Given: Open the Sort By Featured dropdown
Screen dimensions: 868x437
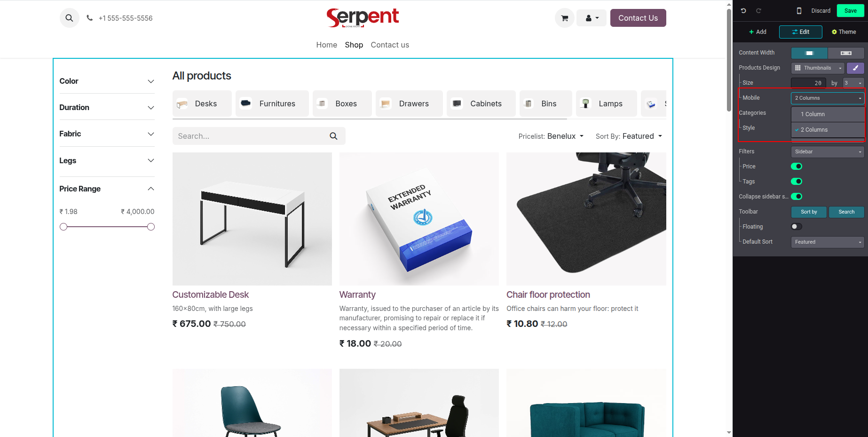Looking at the screenshot, I should [629, 136].
